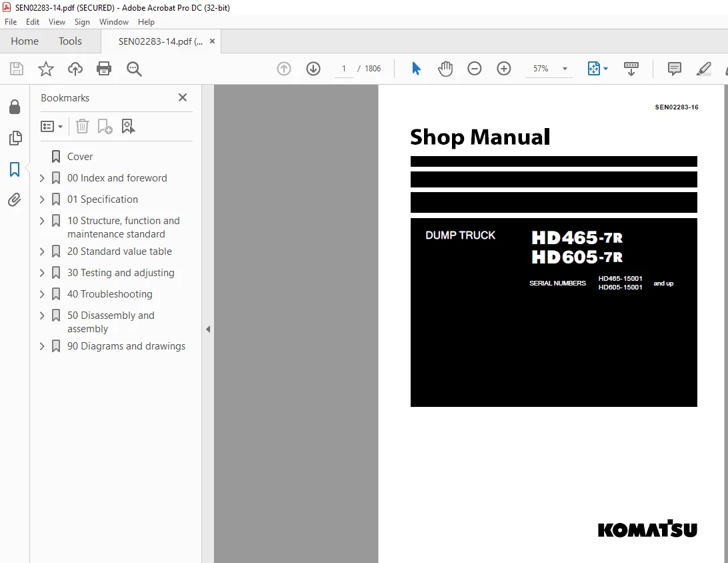Open the Find text magnifier tool
728x563 pixels.
click(134, 69)
